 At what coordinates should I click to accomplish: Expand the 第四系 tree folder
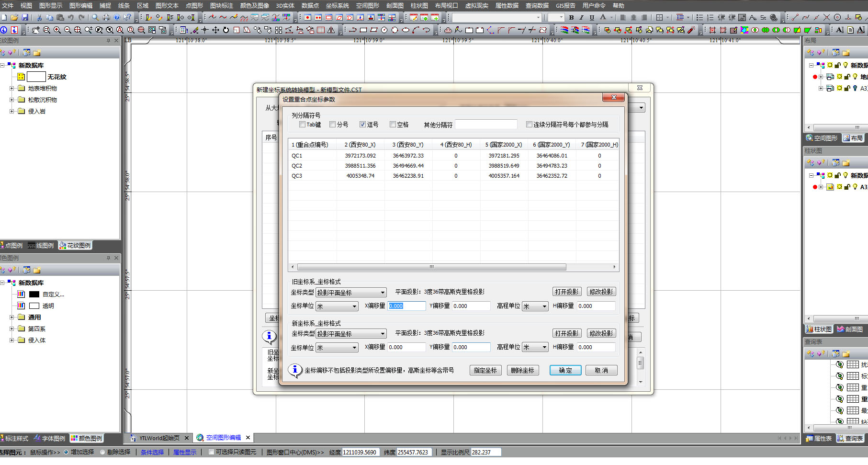click(x=11, y=329)
